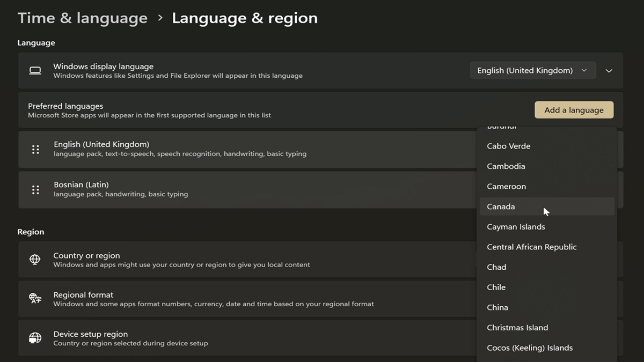Screen dimensions: 644x362
Task: Click the Device setup region globe icon
Action: (34, 338)
